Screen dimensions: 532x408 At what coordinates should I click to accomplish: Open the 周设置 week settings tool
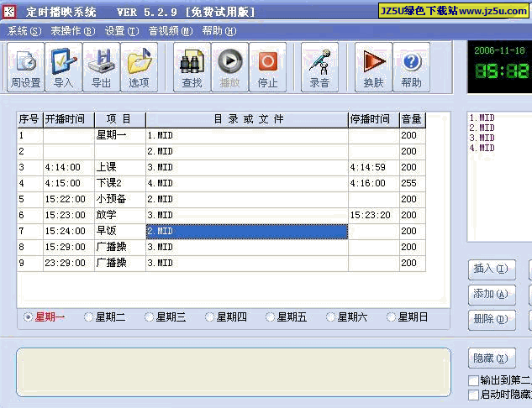(x=26, y=67)
